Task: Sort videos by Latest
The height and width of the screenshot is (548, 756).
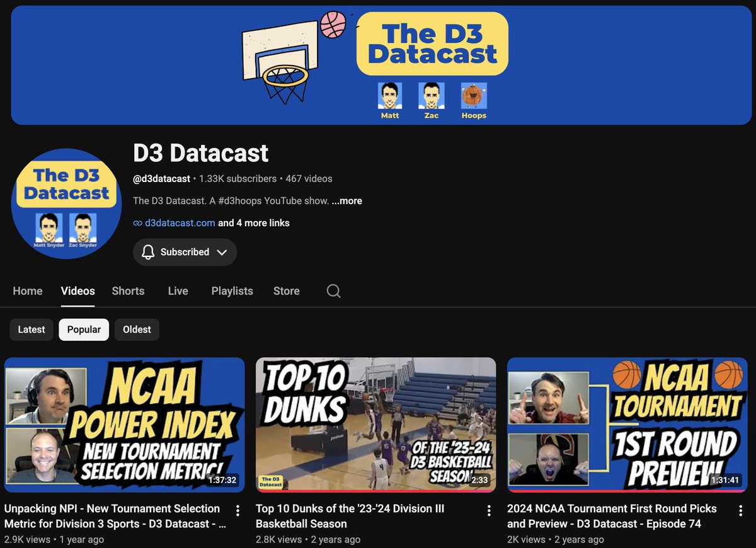Action: point(31,329)
